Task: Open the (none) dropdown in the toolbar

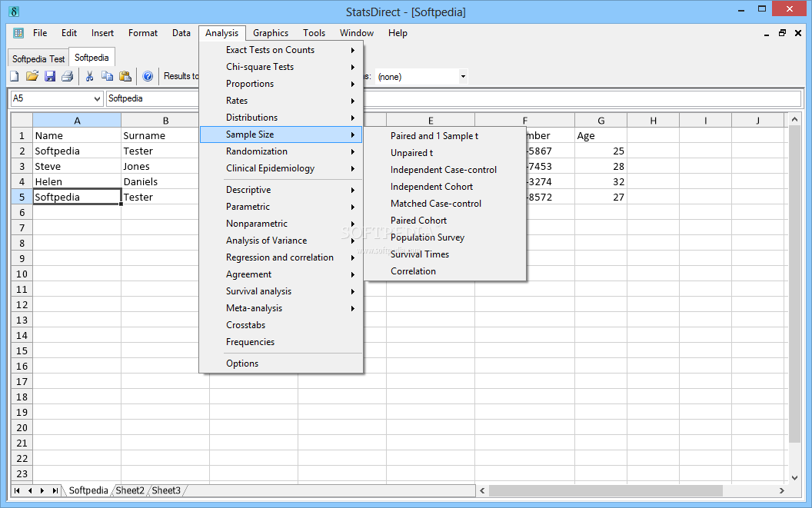Action: coord(463,77)
